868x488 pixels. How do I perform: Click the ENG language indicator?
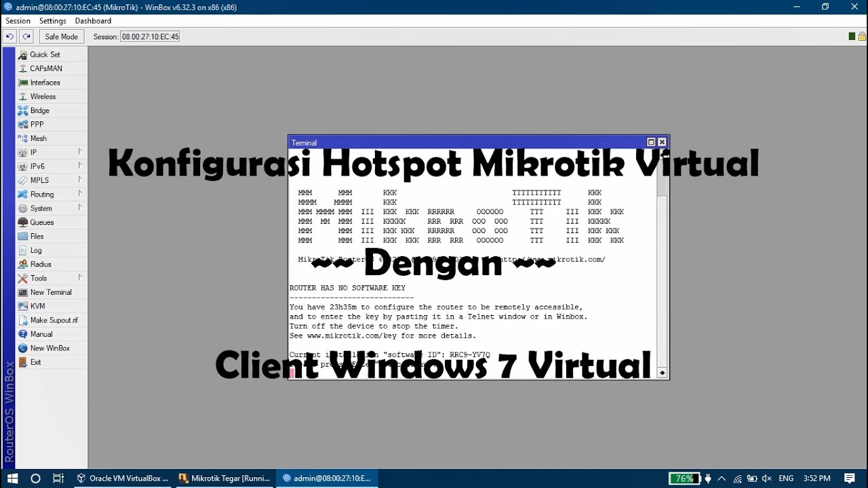coord(787,479)
